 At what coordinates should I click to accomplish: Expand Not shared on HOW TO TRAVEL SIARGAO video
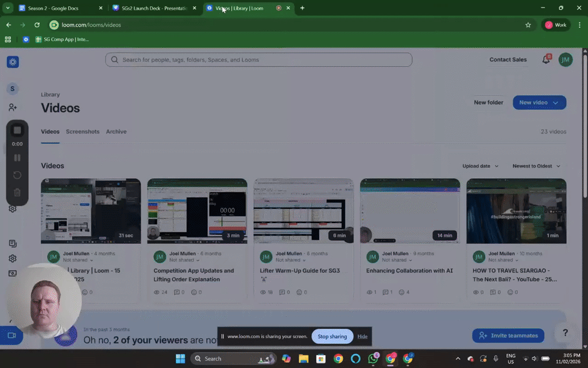click(x=503, y=260)
